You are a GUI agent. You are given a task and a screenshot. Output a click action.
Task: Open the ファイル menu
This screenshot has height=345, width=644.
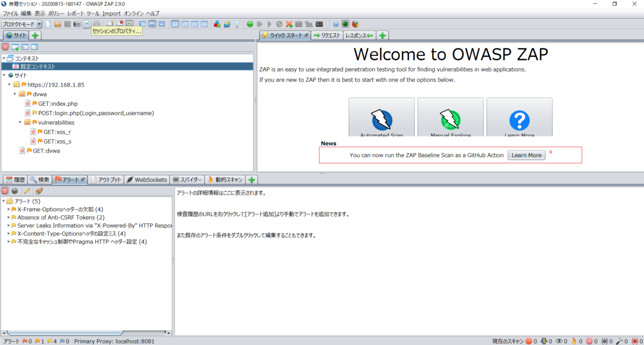coord(11,13)
